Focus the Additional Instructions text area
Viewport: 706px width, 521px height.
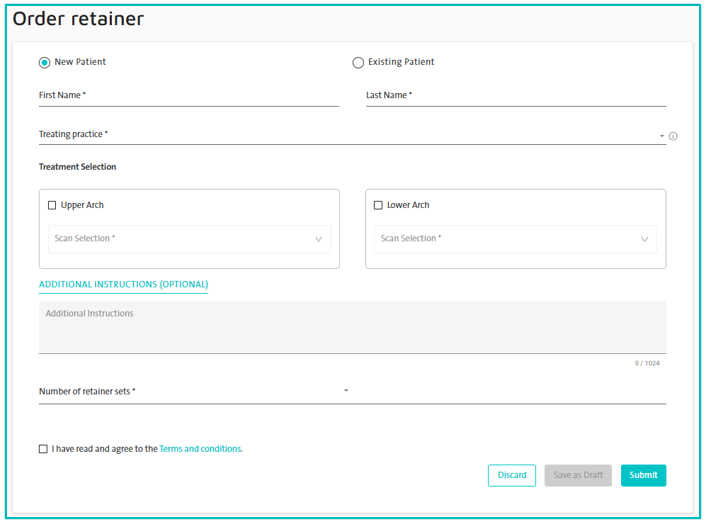coord(352,327)
